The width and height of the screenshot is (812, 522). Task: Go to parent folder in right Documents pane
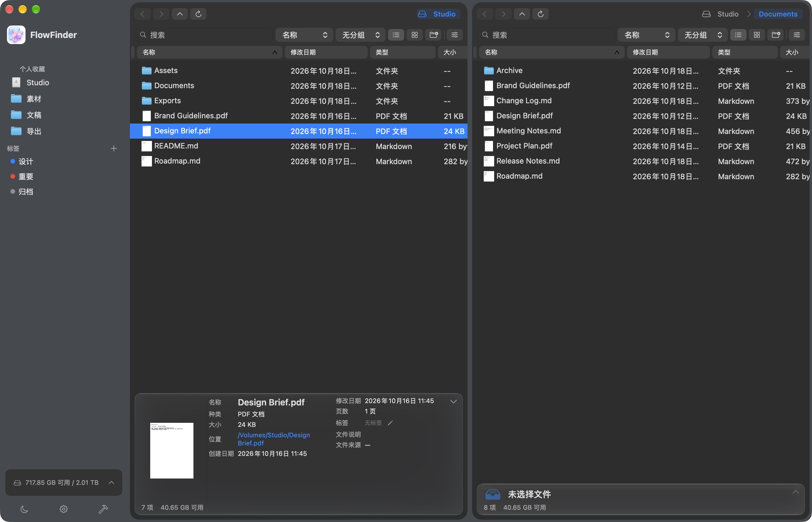click(522, 14)
